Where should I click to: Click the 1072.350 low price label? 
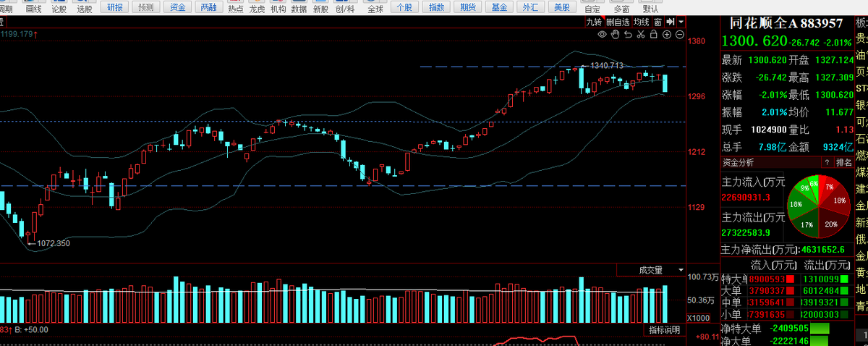[x=54, y=243]
